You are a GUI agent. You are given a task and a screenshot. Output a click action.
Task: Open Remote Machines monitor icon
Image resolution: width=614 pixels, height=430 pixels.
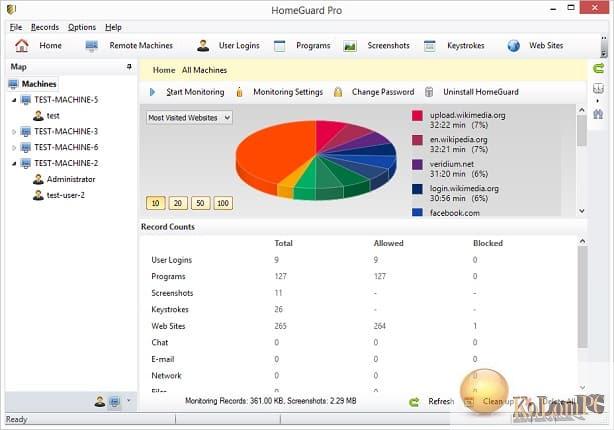(x=92, y=46)
